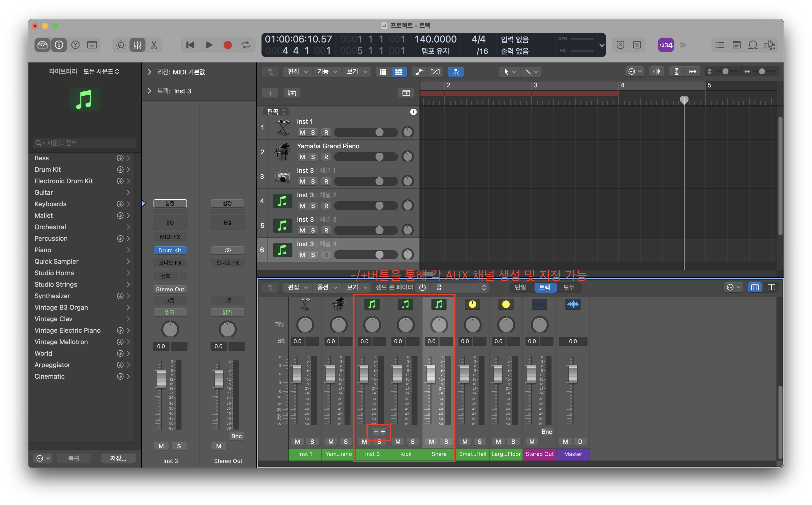Click the Record button in transport
This screenshot has width=812, height=505.
point(227,45)
